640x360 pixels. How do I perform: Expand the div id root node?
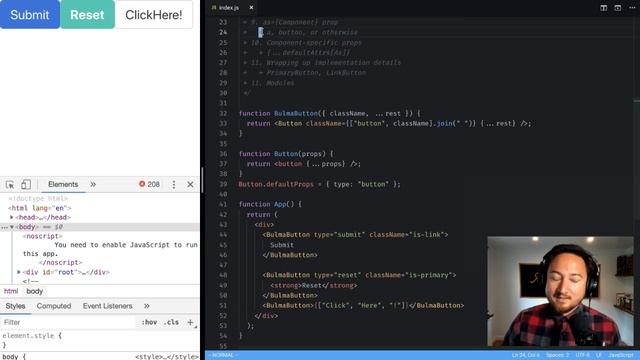point(19,272)
